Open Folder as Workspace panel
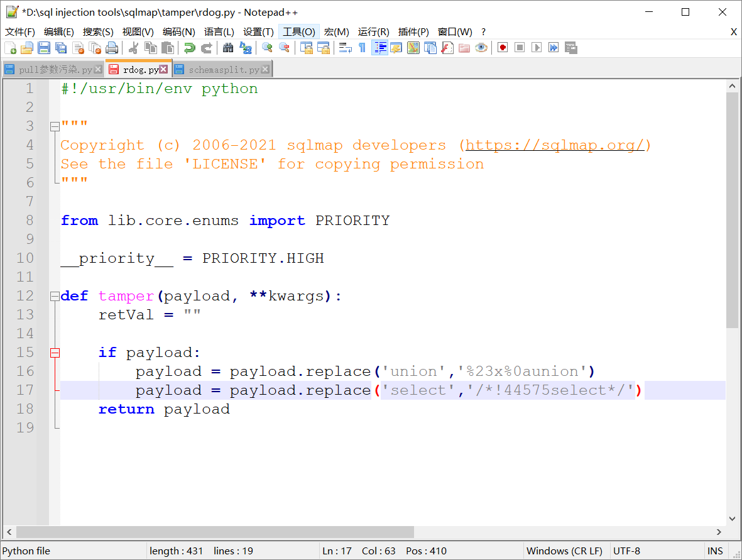 pyautogui.click(x=465, y=48)
